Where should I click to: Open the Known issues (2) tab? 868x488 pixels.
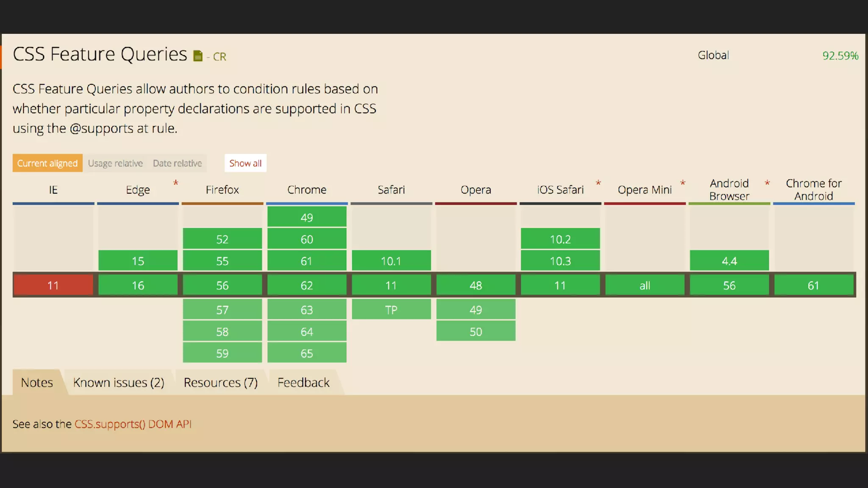(119, 383)
